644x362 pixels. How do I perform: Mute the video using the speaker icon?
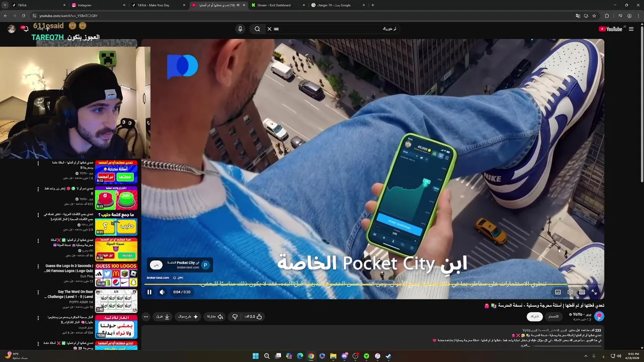point(162,292)
